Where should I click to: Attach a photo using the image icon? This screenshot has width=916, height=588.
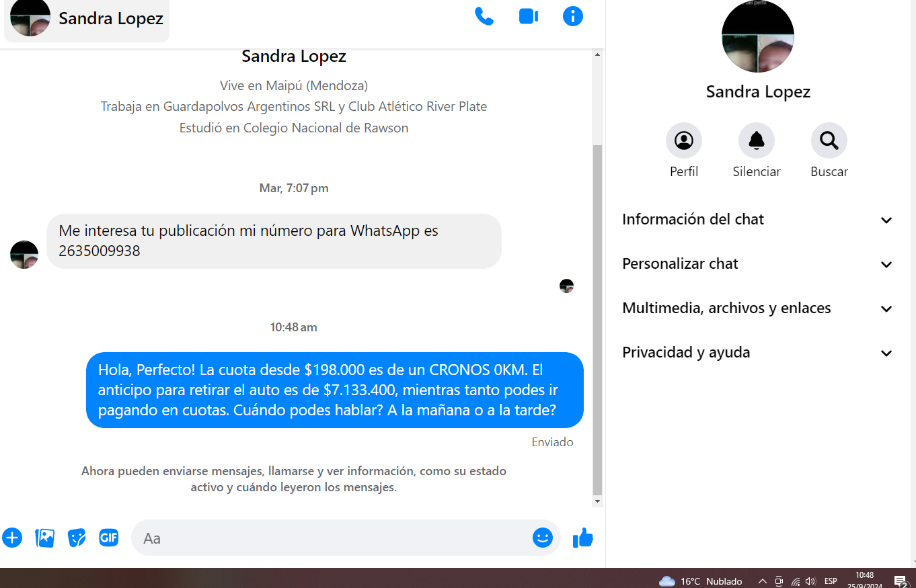pos(44,538)
